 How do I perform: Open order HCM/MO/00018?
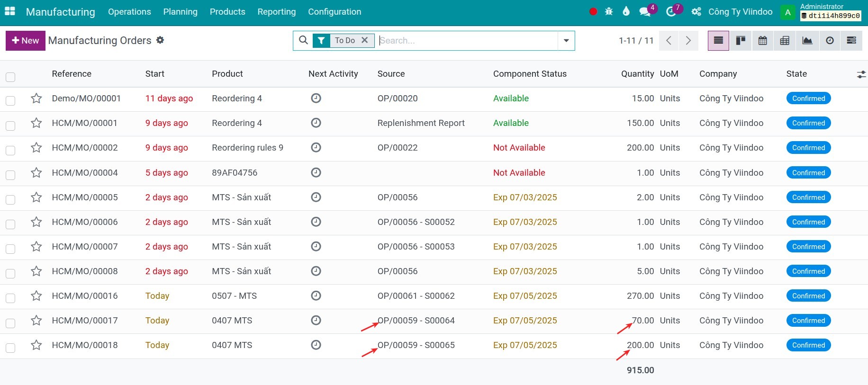pos(85,345)
